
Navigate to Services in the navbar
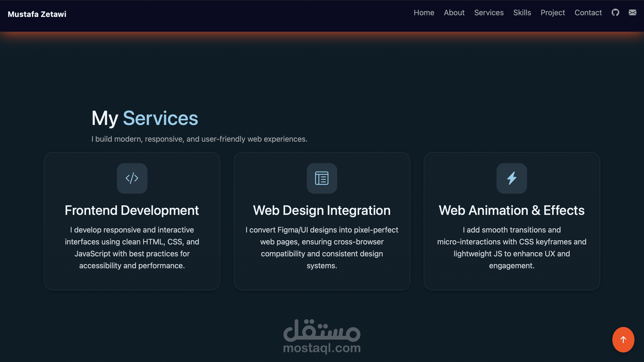(x=489, y=12)
